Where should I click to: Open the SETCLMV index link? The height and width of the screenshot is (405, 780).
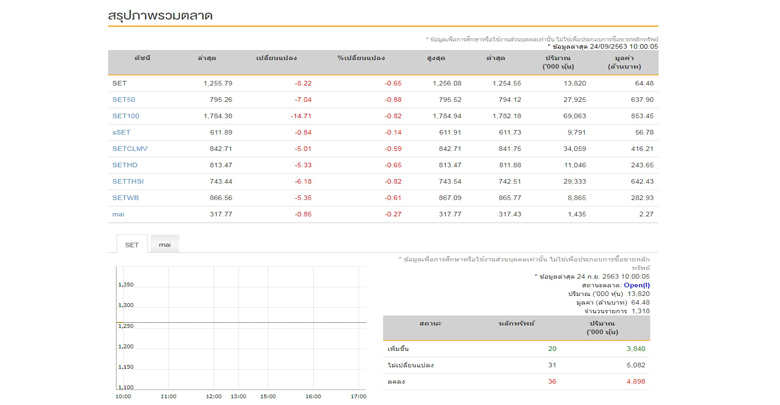coord(129,149)
